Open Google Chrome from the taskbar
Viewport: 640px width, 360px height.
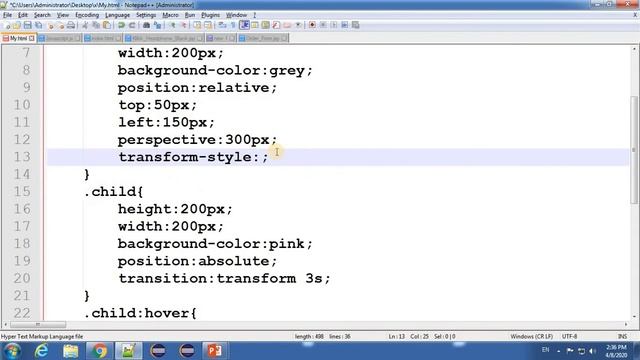[x=99, y=351]
